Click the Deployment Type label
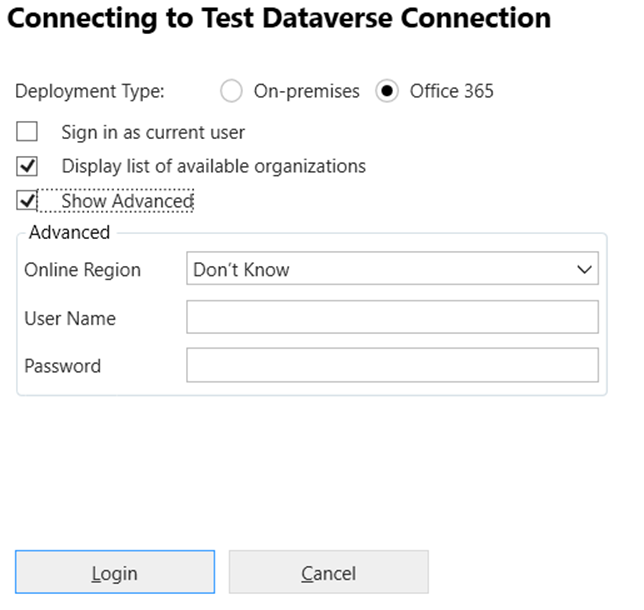The width and height of the screenshot is (644, 610). click(x=90, y=92)
